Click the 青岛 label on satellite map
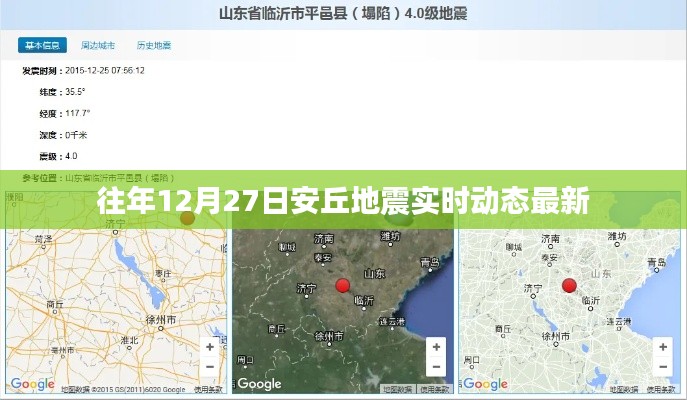Viewport: 687px width, 400px height. coord(431,263)
